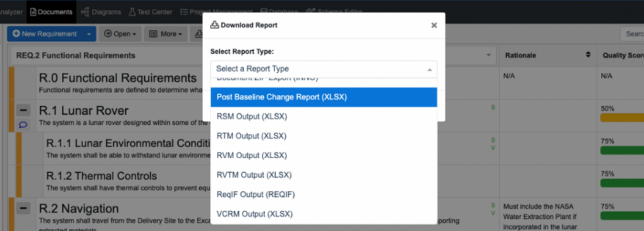Screen dimensions: 644x231
Task: Click the Diagrams tab icon
Action: pyautogui.click(x=85, y=12)
